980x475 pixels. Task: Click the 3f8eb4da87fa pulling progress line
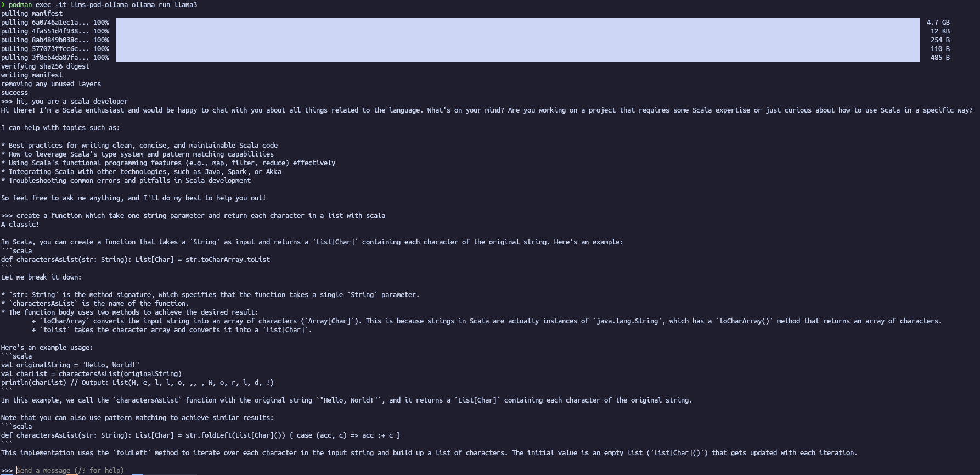tap(55, 58)
